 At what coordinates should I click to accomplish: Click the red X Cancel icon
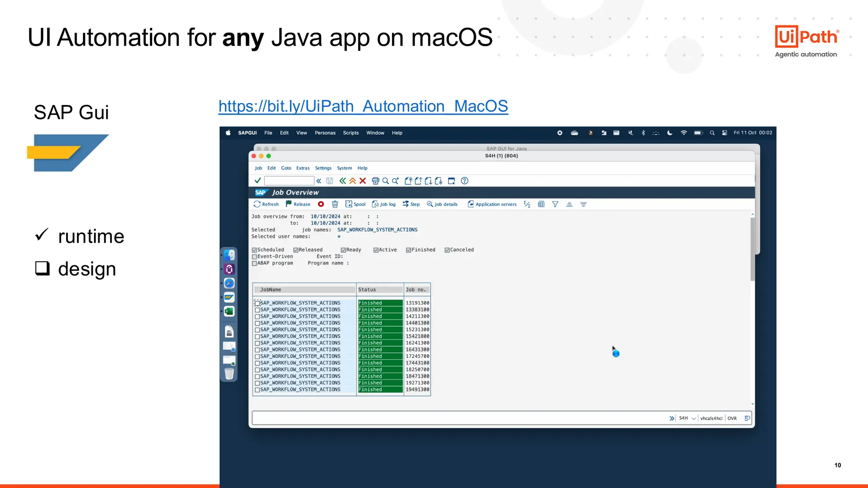point(363,181)
